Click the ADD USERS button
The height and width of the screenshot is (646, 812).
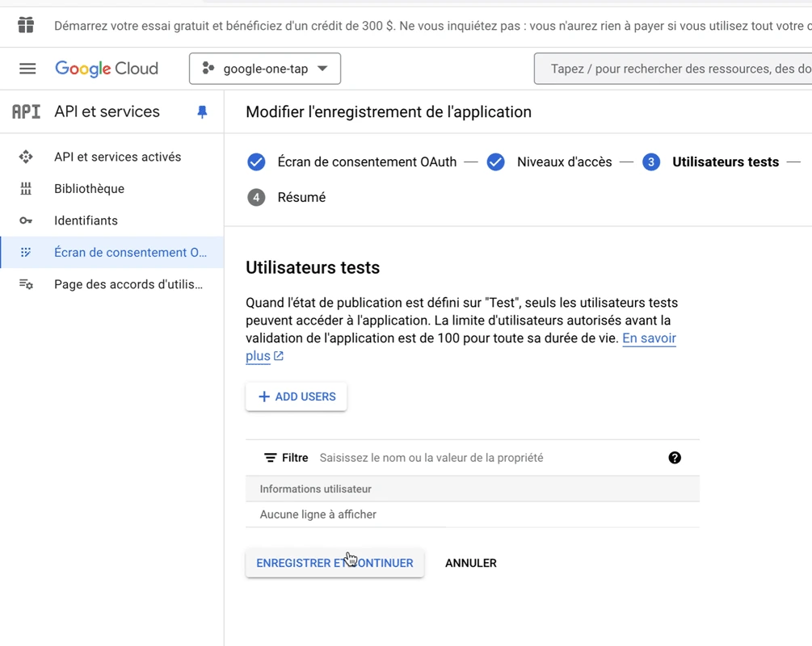pos(297,396)
